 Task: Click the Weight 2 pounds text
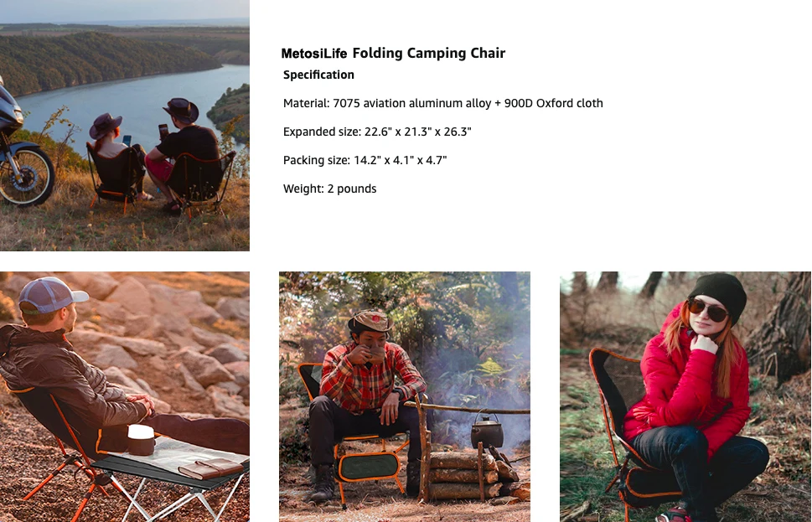[x=329, y=189]
